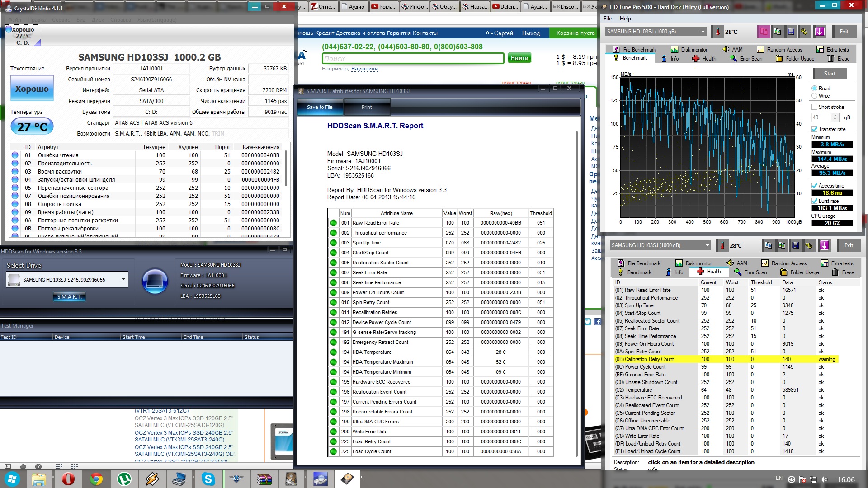Image resolution: width=868 pixels, height=488 pixels.
Task: Click floppy save icon in upper HD Tune toolbar
Action: tap(791, 32)
